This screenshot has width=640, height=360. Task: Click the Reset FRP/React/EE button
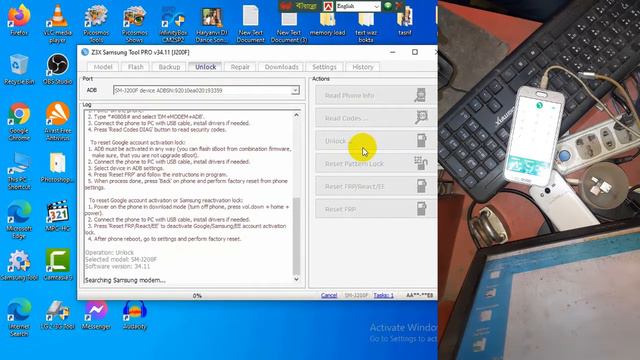pos(375,187)
